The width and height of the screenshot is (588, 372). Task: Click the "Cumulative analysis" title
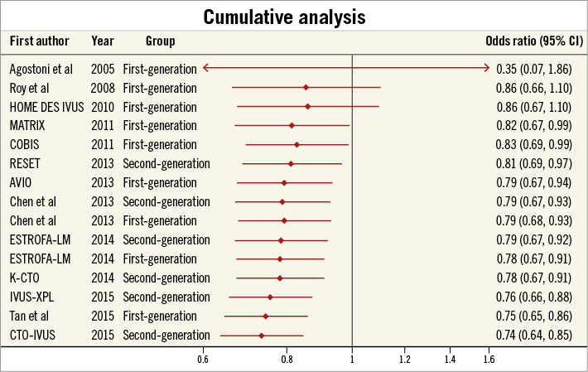click(x=294, y=17)
